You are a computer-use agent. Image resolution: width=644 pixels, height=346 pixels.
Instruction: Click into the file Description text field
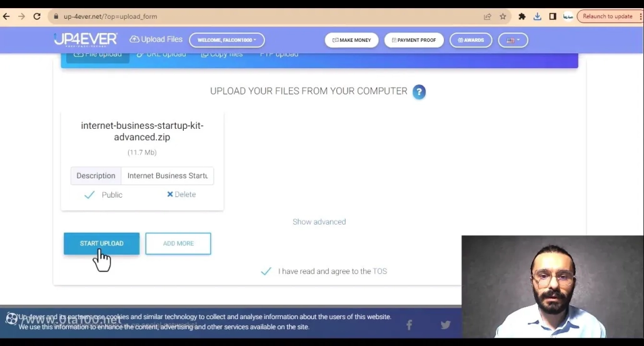tap(167, 176)
